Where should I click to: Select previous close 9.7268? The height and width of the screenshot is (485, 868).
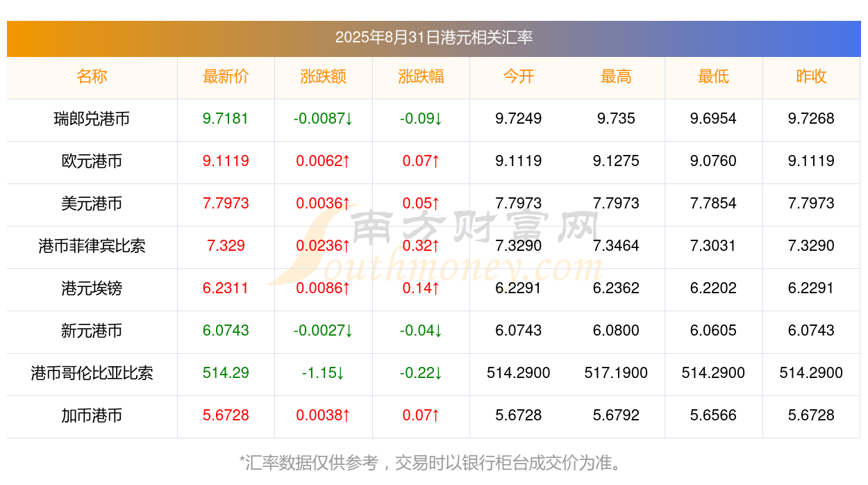pyautogui.click(x=811, y=119)
